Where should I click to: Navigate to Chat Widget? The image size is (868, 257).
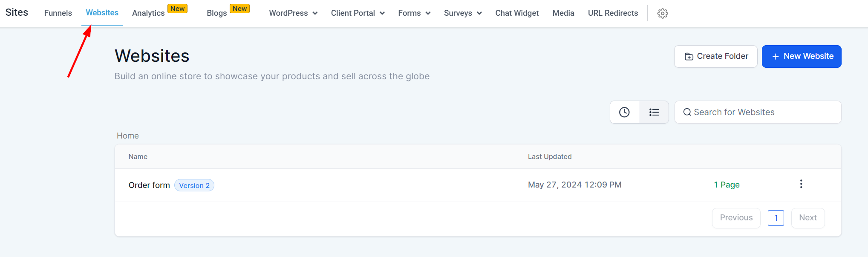click(517, 13)
